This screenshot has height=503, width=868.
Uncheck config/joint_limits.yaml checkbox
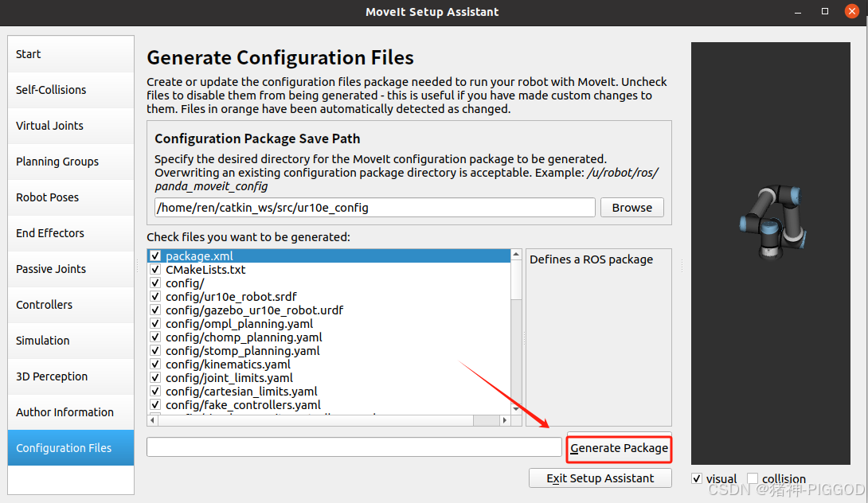(x=155, y=378)
